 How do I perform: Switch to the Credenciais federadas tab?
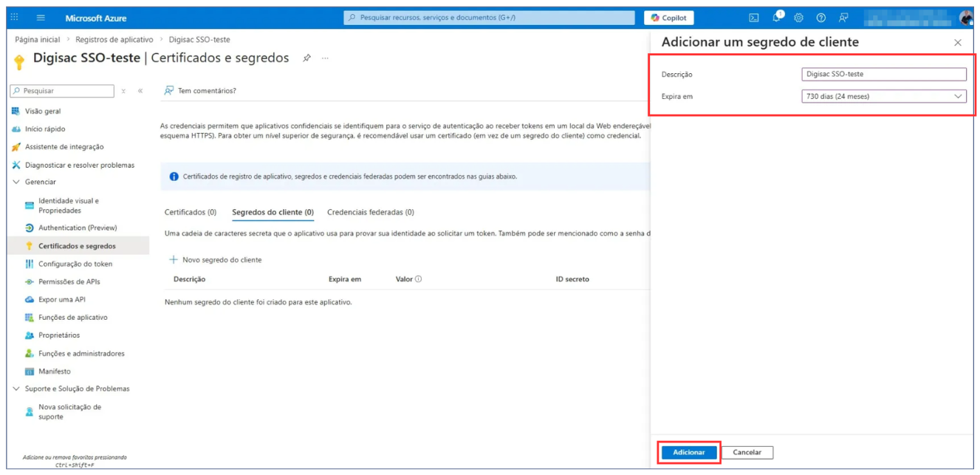370,212
